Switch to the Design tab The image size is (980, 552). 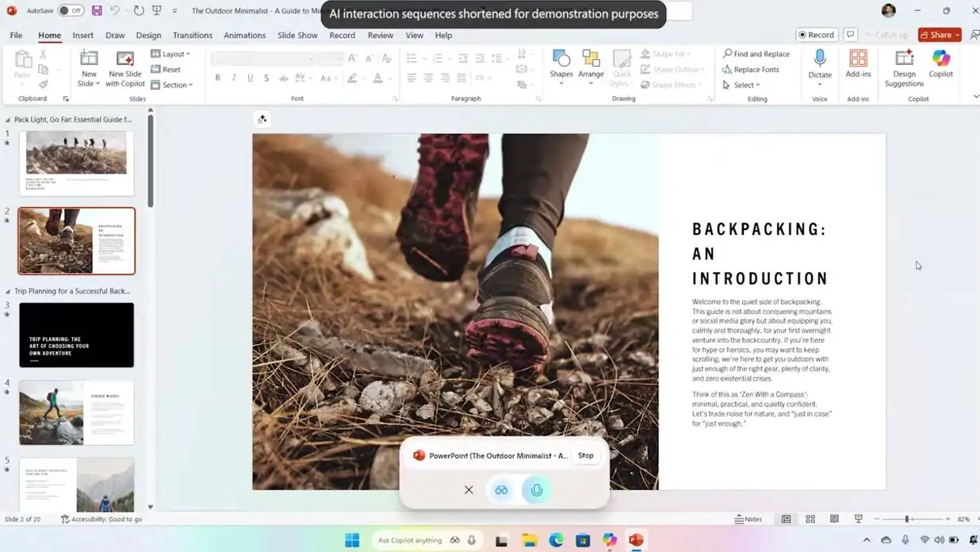pyautogui.click(x=148, y=36)
